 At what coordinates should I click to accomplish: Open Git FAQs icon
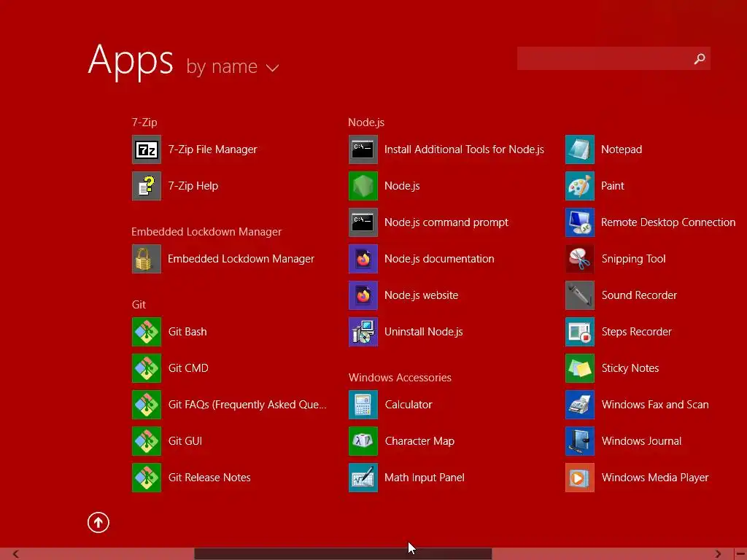tap(146, 405)
